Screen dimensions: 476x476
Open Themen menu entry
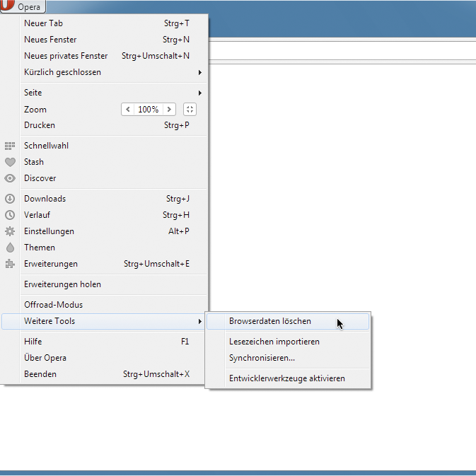coord(105,248)
